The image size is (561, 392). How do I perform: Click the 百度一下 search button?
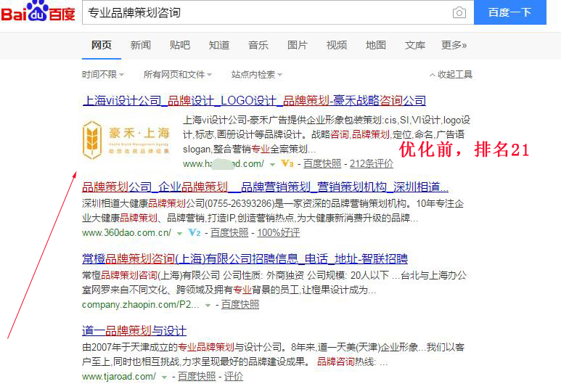click(510, 12)
